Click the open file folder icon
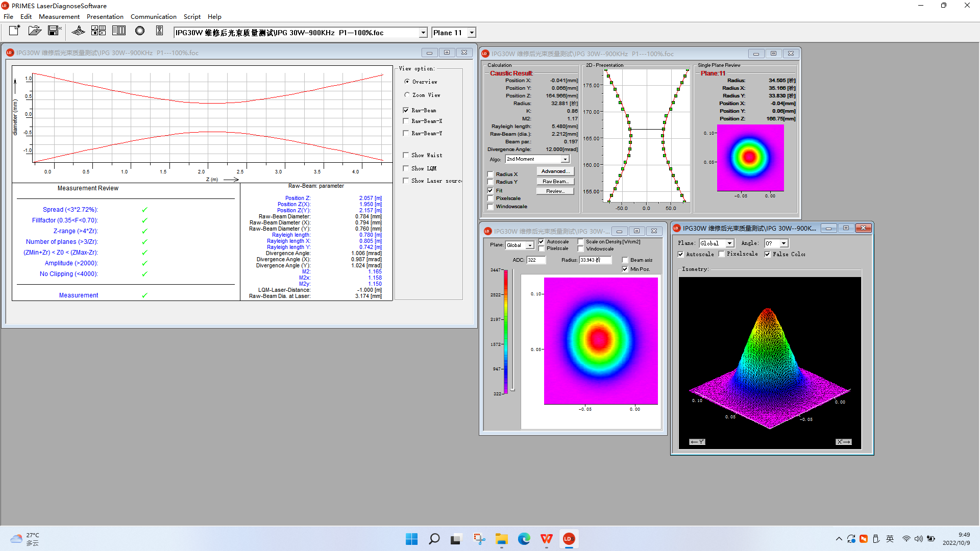The height and width of the screenshot is (551, 980). 34,31
